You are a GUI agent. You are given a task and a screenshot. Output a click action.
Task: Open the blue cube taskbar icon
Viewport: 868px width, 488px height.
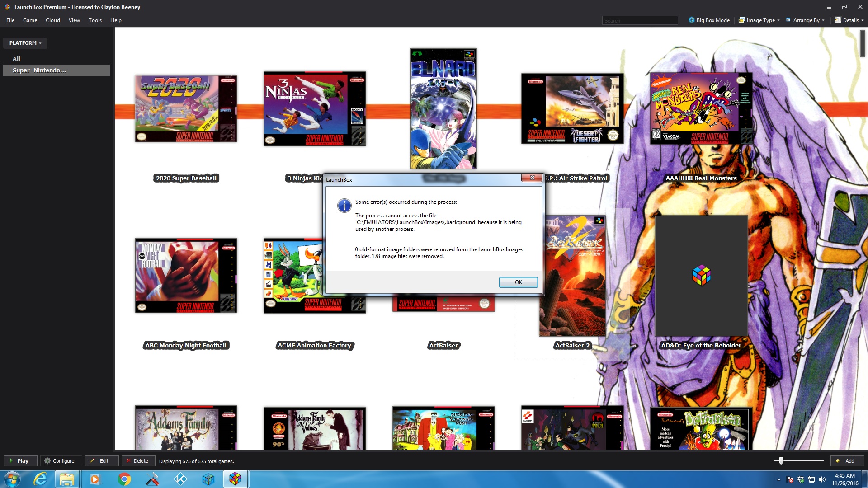click(208, 479)
